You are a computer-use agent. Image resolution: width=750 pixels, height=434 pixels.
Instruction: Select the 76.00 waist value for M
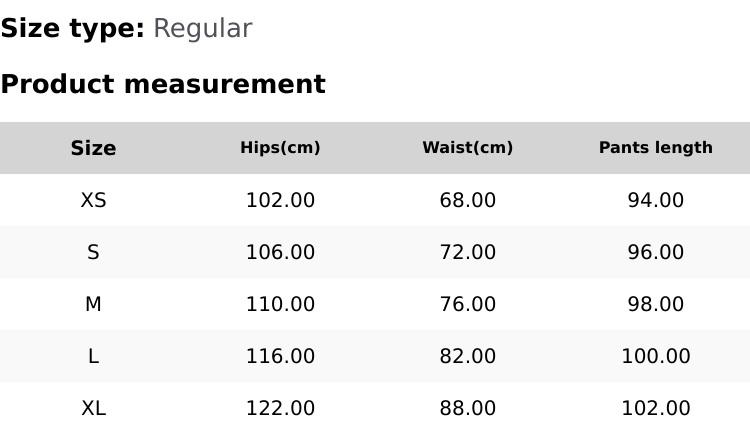[x=467, y=305]
